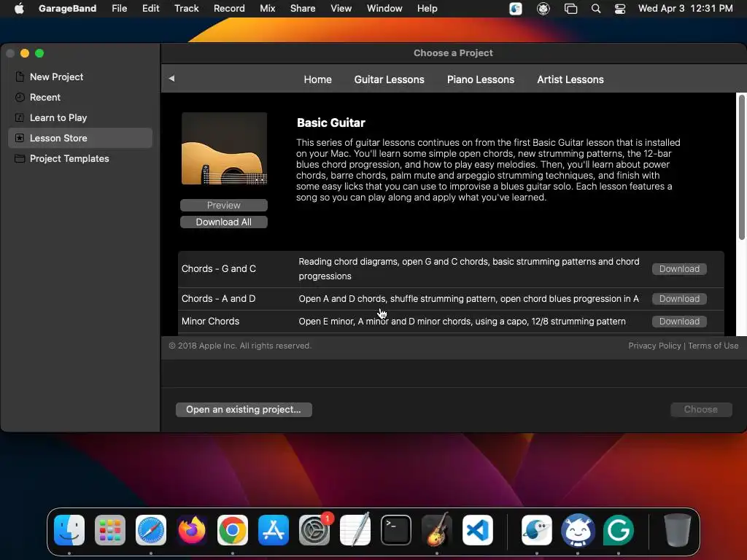
Task: Open the Track menu
Action: (x=186, y=9)
